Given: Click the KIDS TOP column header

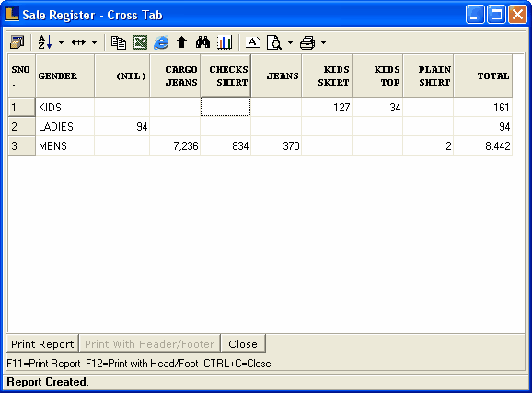Looking at the screenshot, I should pyautogui.click(x=377, y=75).
